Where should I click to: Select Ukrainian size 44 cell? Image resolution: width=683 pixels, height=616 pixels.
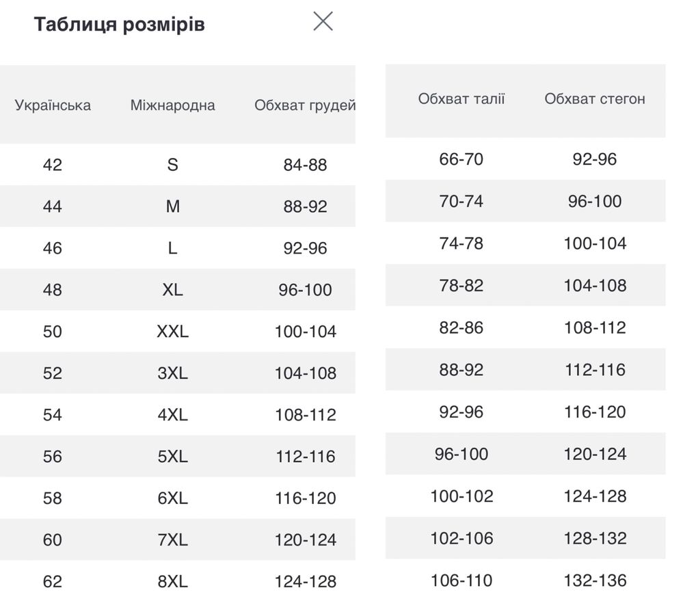(x=52, y=206)
